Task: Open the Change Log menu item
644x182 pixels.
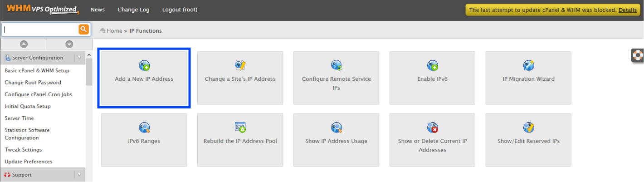Action: coord(133,10)
